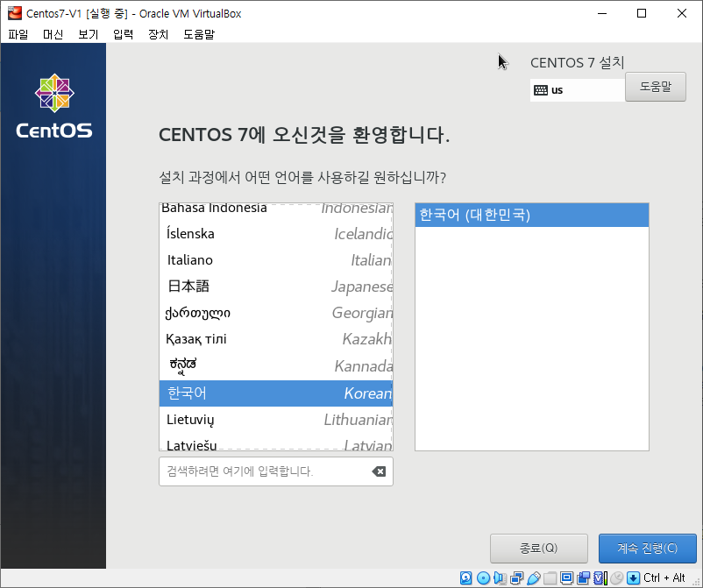Image resolution: width=703 pixels, height=588 pixels.
Task: Click the 'us' keyboard layout indicator
Action: click(x=578, y=90)
